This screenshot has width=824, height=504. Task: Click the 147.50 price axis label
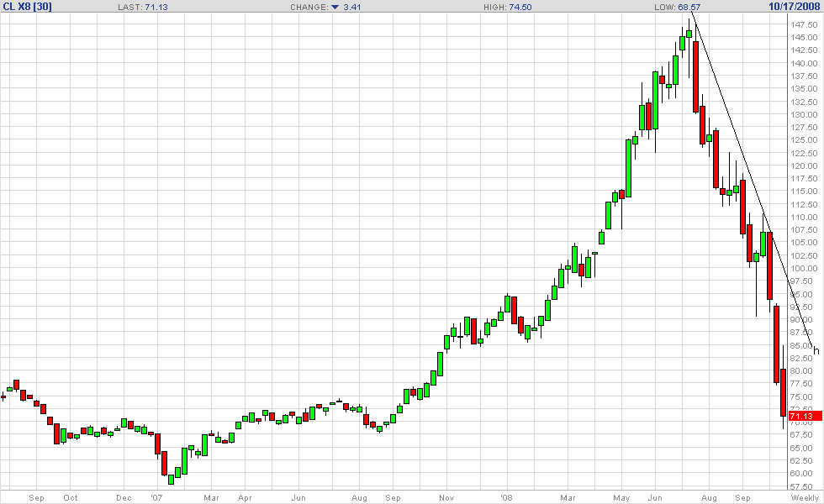[x=804, y=24]
